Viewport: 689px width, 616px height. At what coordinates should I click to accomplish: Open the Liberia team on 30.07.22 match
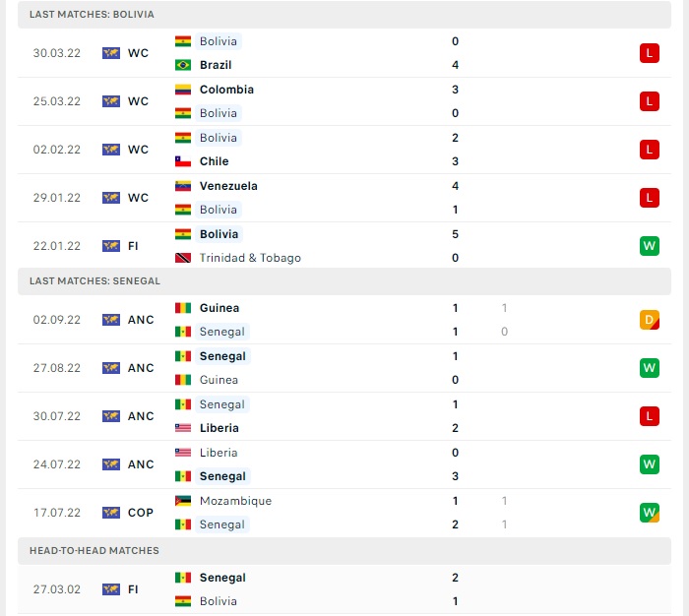pyautogui.click(x=219, y=428)
